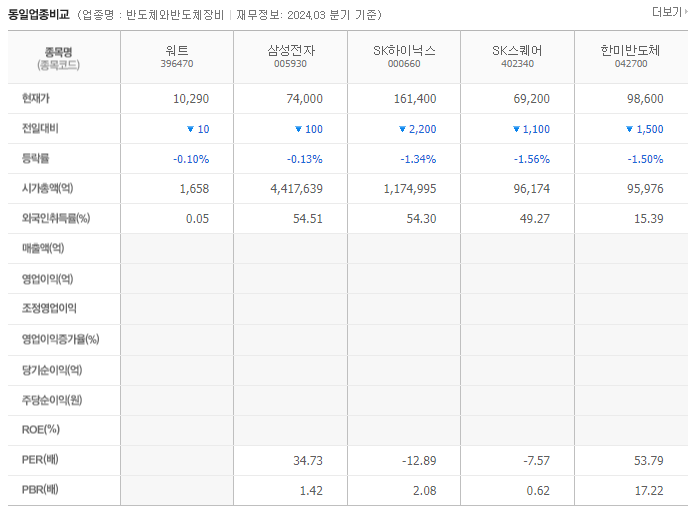This screenshot has width=689, height=506.
Task: Click the change rate -0.13%
Action: pyautogui.click(x=305, y=159)
